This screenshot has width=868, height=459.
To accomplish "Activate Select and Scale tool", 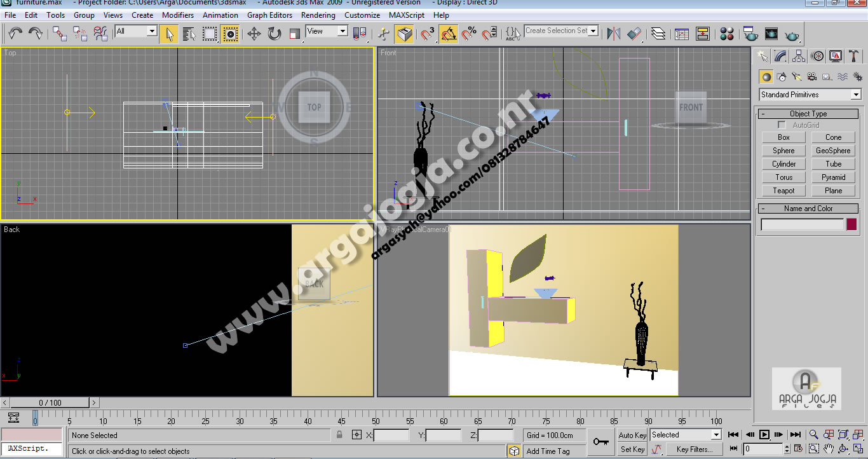I will point(294,33).
